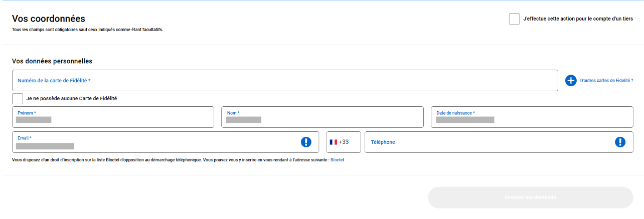Click the 'Tous les champs sont obligatoires' note

87,30
